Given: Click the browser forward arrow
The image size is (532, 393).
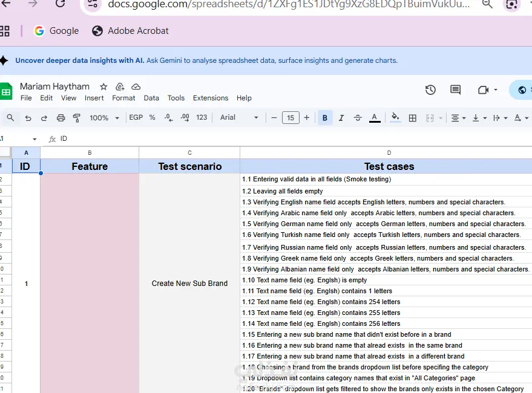Looking at the screenshot, I should tap(33, 4).
